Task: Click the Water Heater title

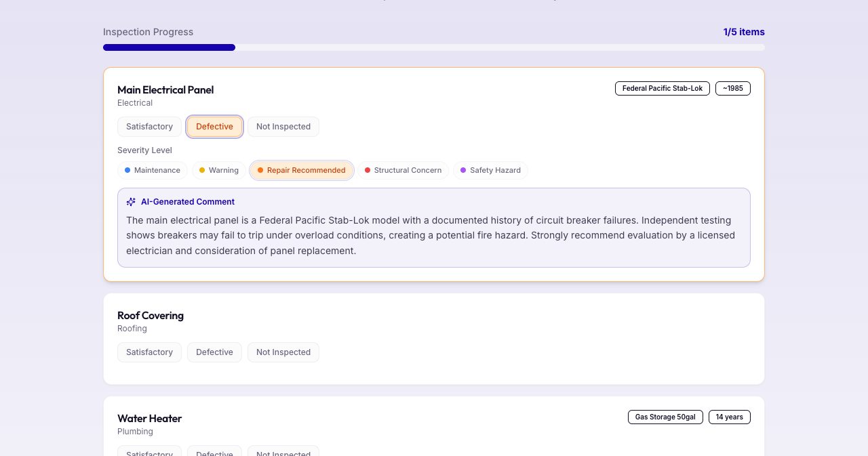Action: coord(150,418)
